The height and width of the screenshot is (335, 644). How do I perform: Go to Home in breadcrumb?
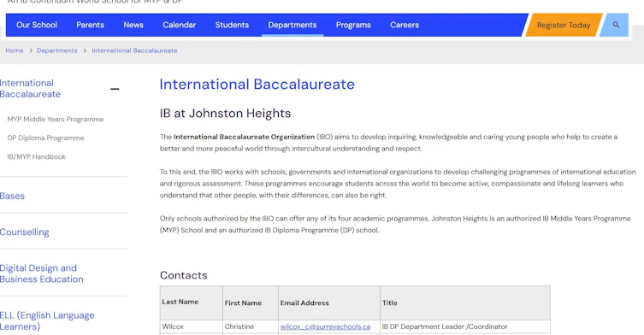click(x=15, y=50)
